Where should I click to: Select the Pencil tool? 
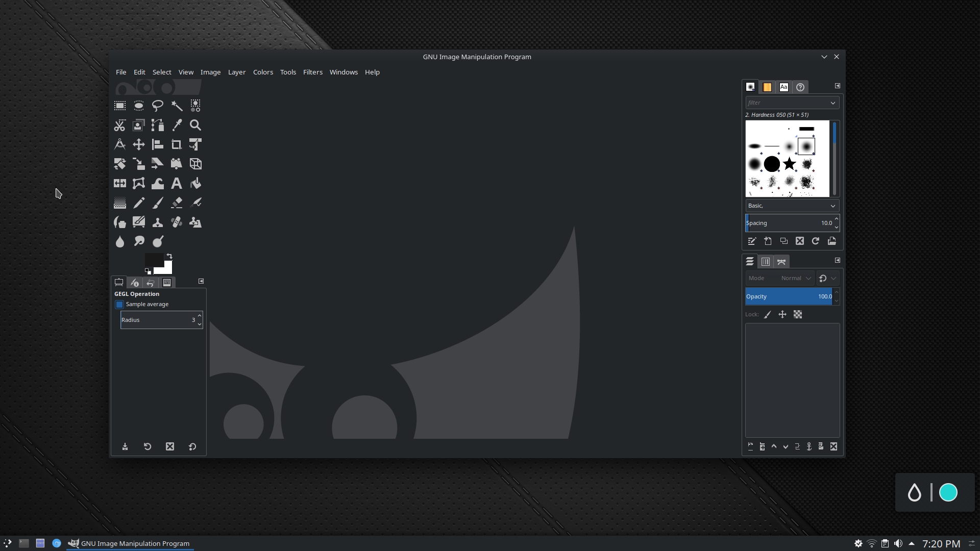[139, 203]
